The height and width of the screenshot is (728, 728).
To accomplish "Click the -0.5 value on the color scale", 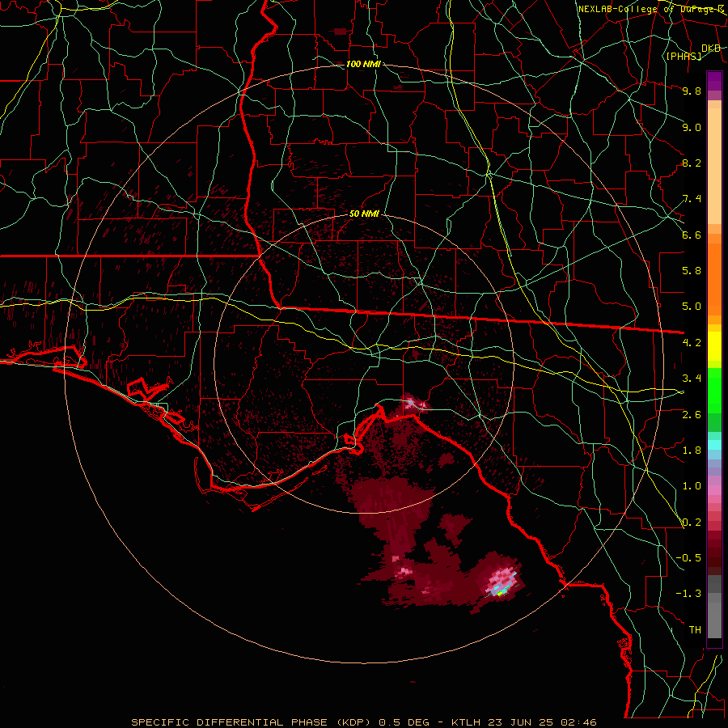I will [688, 558].
